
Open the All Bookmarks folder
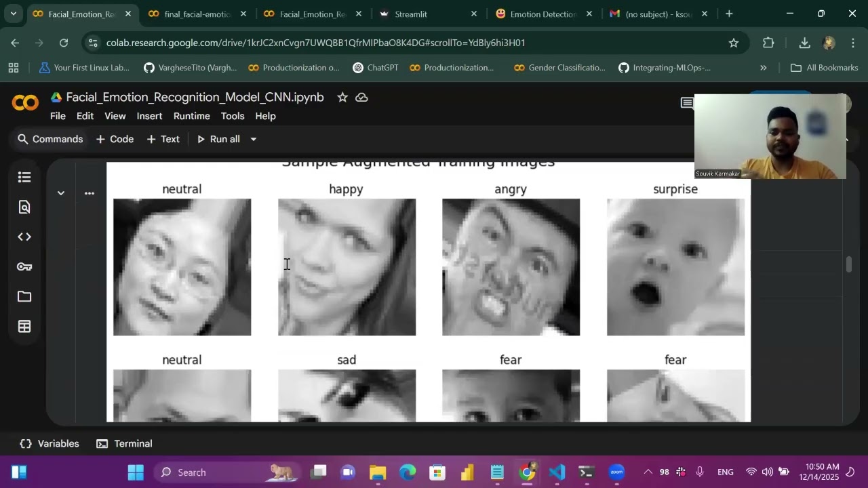825,68
